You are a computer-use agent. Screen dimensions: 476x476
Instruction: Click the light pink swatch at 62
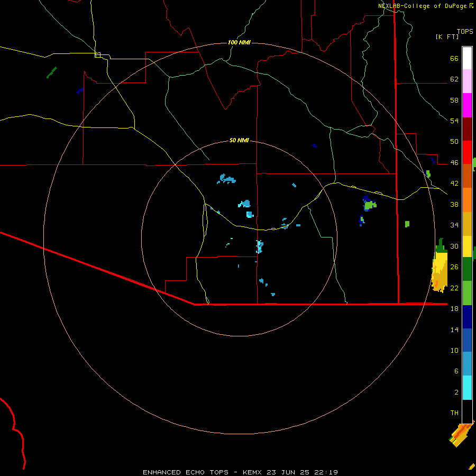click(x=467, y=81)
